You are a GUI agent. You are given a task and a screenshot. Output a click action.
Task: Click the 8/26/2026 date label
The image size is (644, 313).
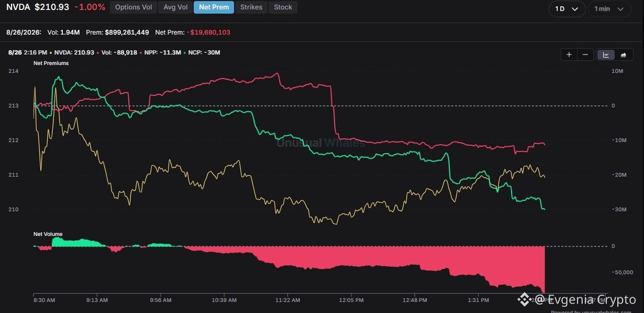coord(23,33)
